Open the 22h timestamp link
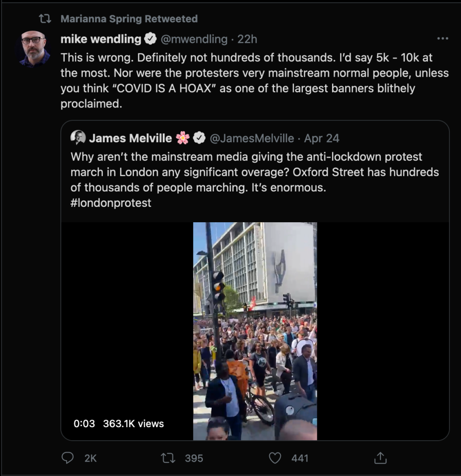Image resolution: width=461 pixels, height=476 pixels. (x=247, y=39)
